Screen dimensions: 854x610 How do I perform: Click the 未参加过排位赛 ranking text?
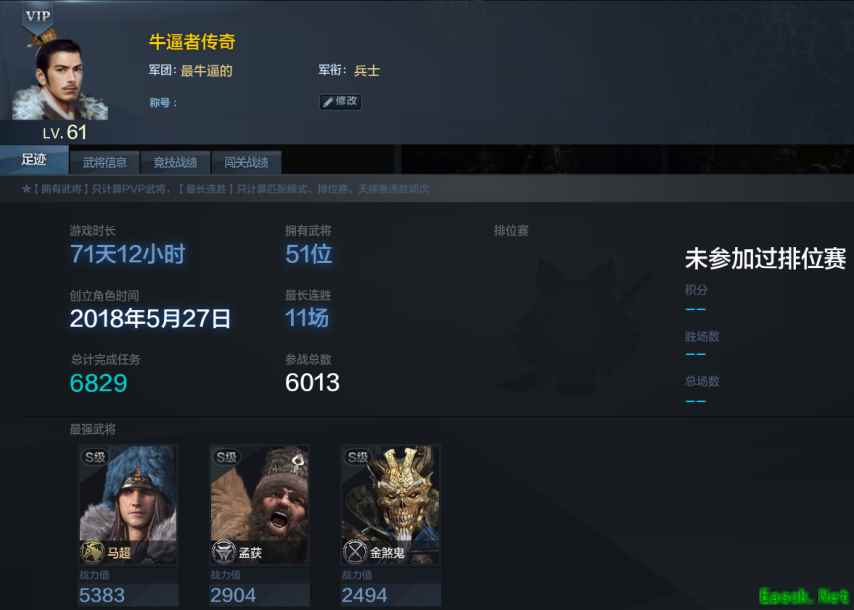765,258
